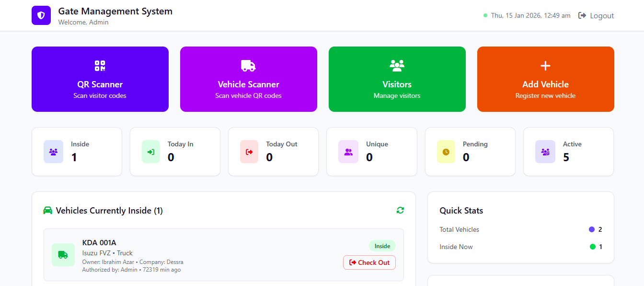Click the Unique visitors purple icon

[348, 152]
